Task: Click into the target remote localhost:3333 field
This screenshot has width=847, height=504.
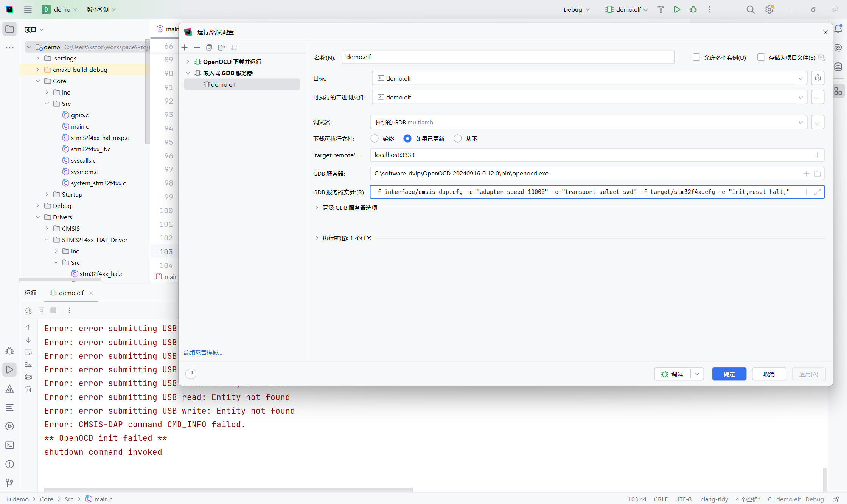Action: click(597, 155)
